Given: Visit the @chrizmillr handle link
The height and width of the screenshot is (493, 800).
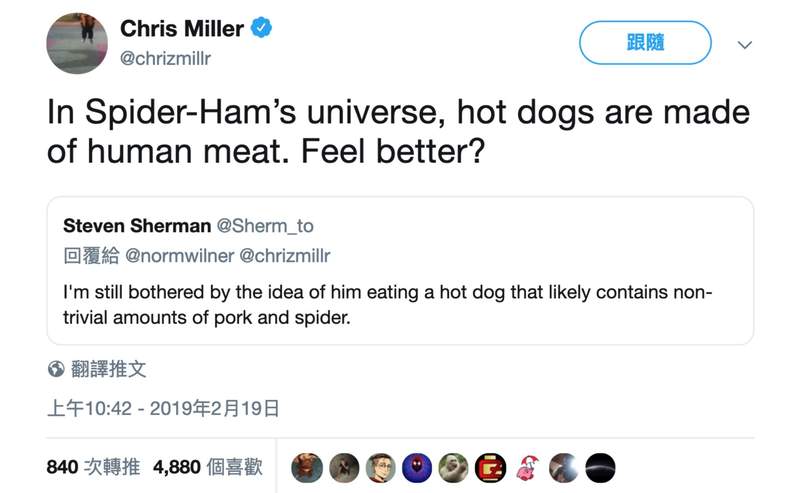Looking at the screenshot, I should point(165,58).
